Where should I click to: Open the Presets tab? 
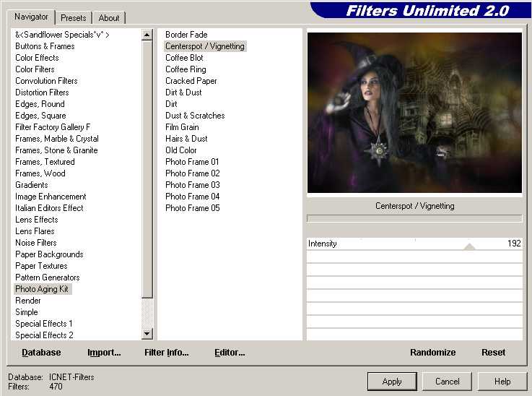pyautogui.click(x=74, y=18)
